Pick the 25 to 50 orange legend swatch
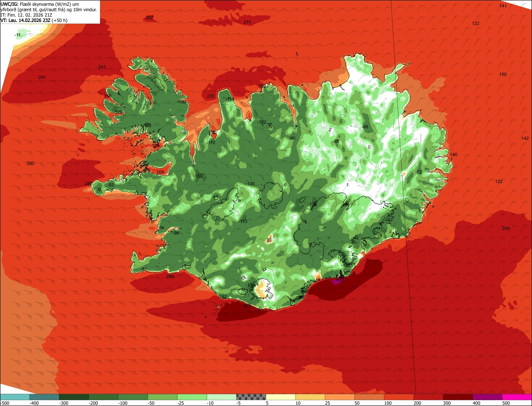Image resolution: width=532 pixels, height=406 pixels. 339,397
